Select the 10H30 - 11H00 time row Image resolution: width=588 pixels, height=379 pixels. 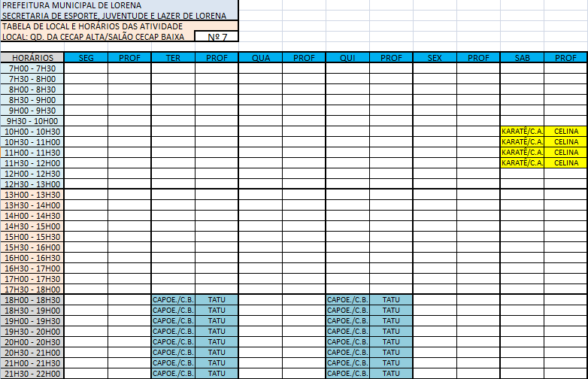point(32,141)
